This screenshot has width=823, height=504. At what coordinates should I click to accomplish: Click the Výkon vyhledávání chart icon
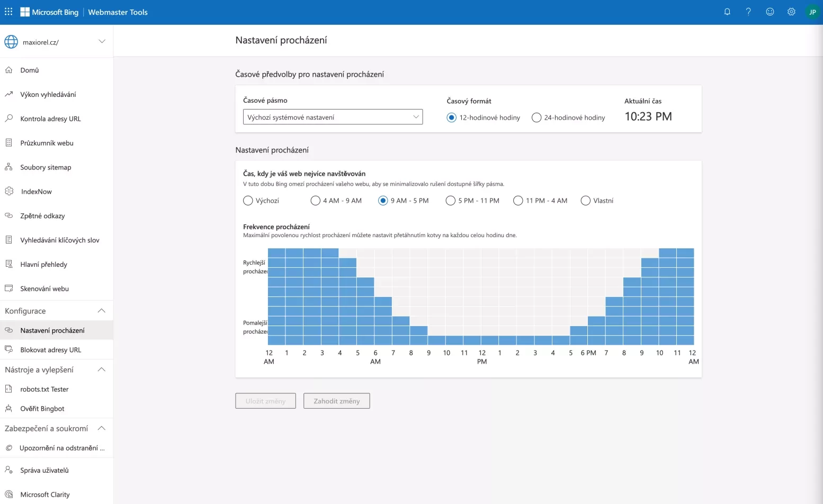point(9,94)
